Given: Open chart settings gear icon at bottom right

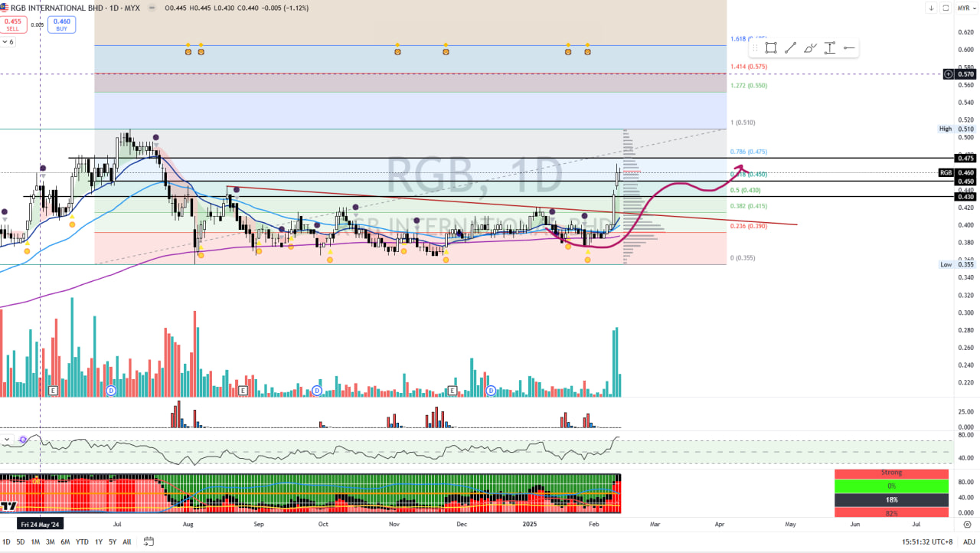Looking at the screenshot, I should click(x=967, y=525).
